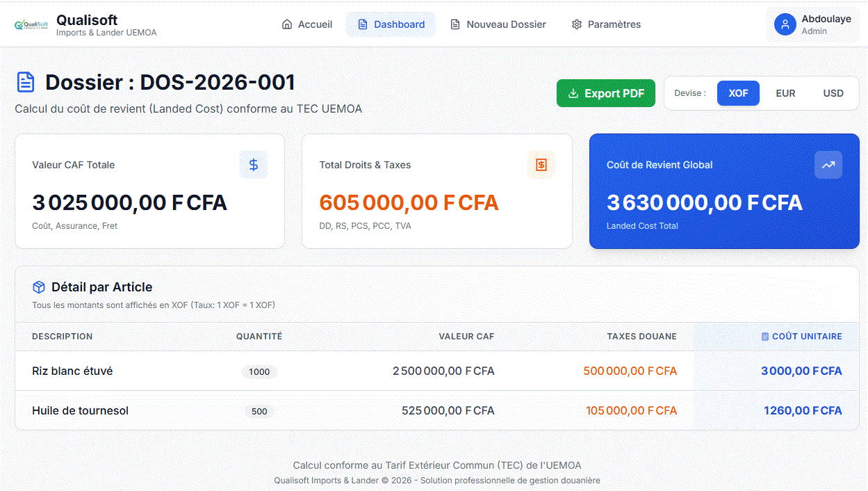Click the calculator icon beside Coût Unitaire
The height and width of the screenshot is (491, 868).
pyautogui.click(x=765, y=337)
